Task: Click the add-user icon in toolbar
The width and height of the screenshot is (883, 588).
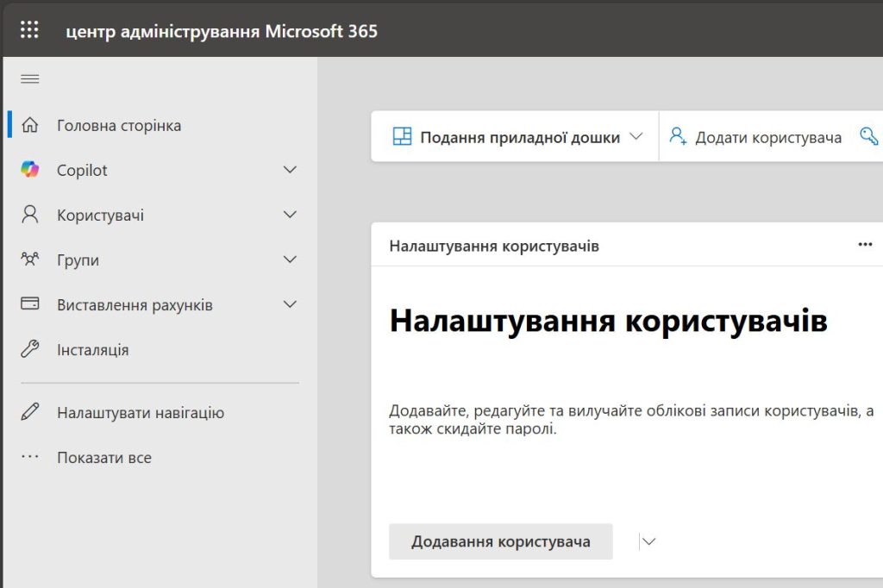Action: pyautogui.click(x=678, y=136)
